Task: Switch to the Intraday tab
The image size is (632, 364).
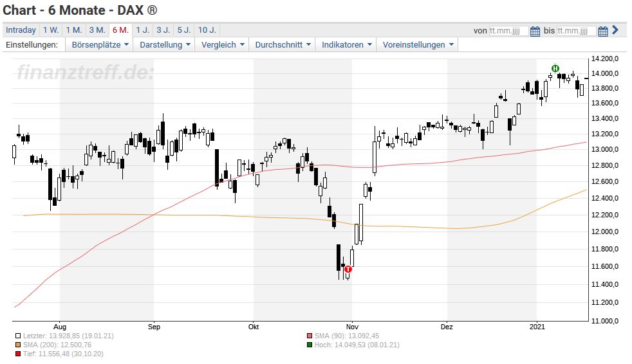Action: click(x=21, y=30)
